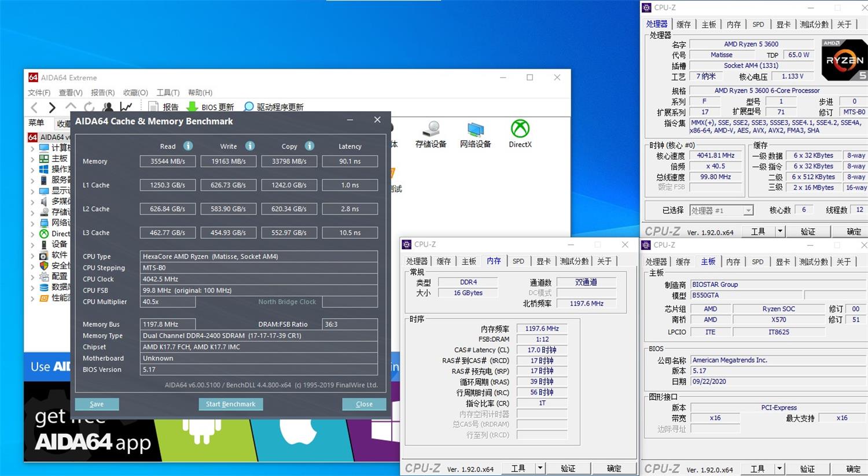Click the AIDA64 refresh icon
The image size is (868, 476).
pos(89,107)
